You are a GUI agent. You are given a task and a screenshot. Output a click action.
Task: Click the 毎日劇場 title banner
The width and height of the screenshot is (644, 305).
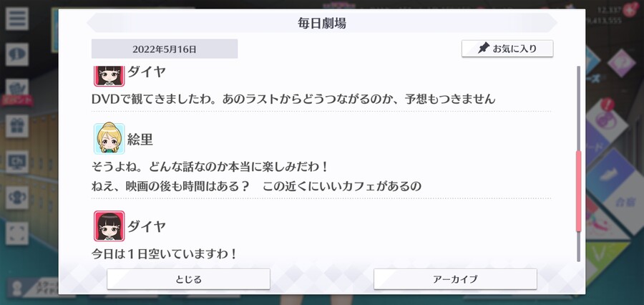pyautogui.click(x=322, y=23)
